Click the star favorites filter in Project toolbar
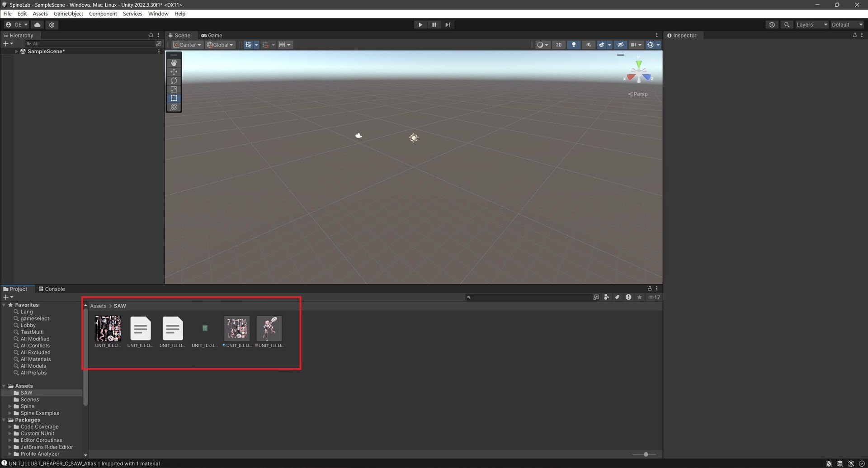This screenshot has width=868, height=468. pos(639,297)
